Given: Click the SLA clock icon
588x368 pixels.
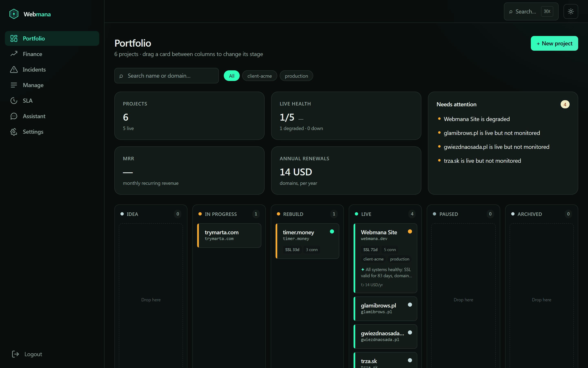Looking at the screenshot, I should tap(14, 101).
